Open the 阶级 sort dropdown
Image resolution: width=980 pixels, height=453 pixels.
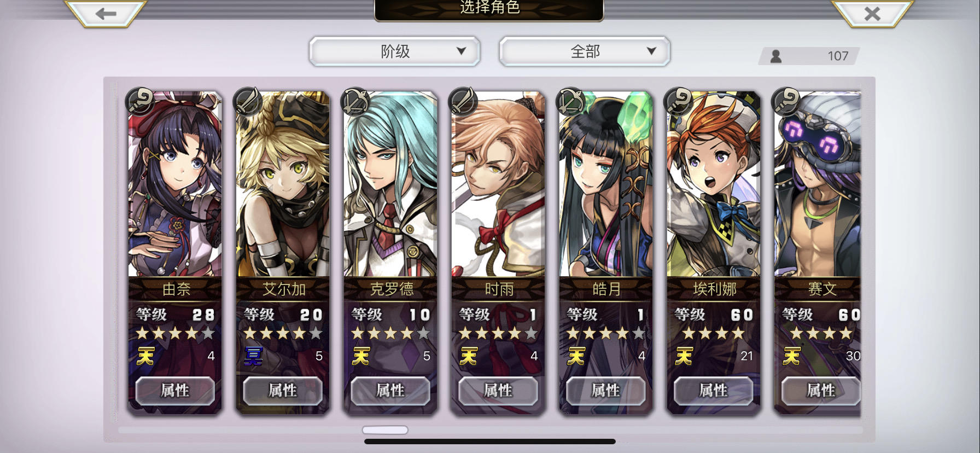(x=395, y=51)
